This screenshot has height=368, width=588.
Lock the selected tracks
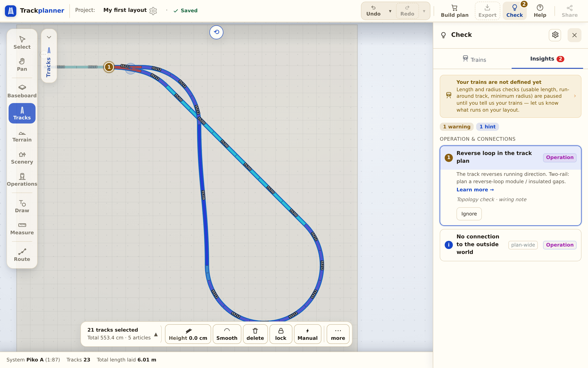click(x=281, y=334)
